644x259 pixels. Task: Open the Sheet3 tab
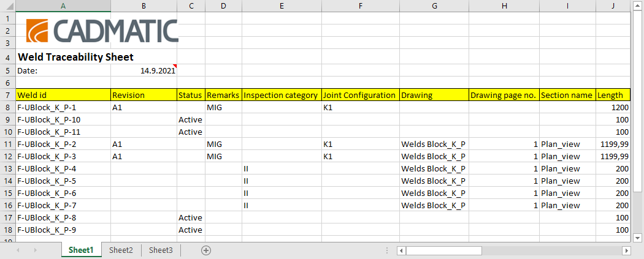point(161,250)
